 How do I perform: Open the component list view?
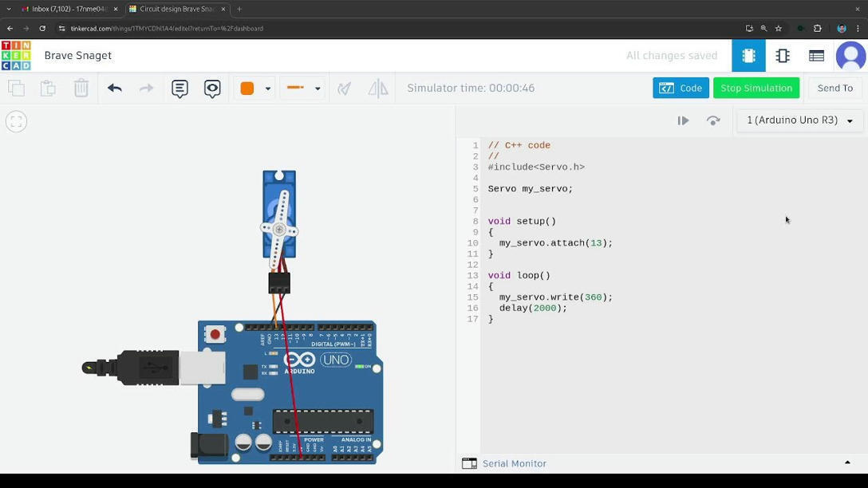pyautogui.click(x=816, y=56)
